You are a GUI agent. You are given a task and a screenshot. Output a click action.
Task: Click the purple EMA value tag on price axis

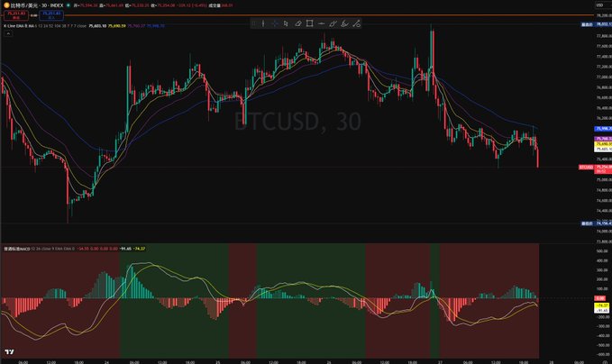[x=603, y=139]
